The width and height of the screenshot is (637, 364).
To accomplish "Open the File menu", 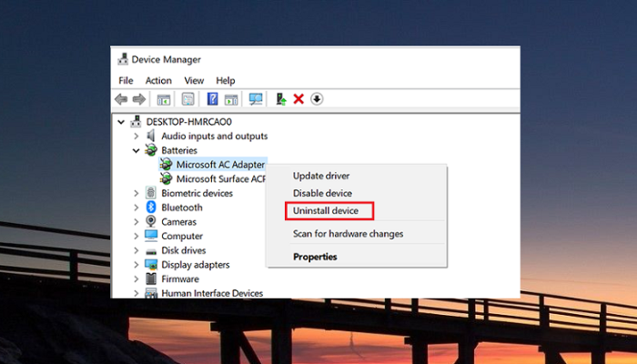I will [126, 80].
